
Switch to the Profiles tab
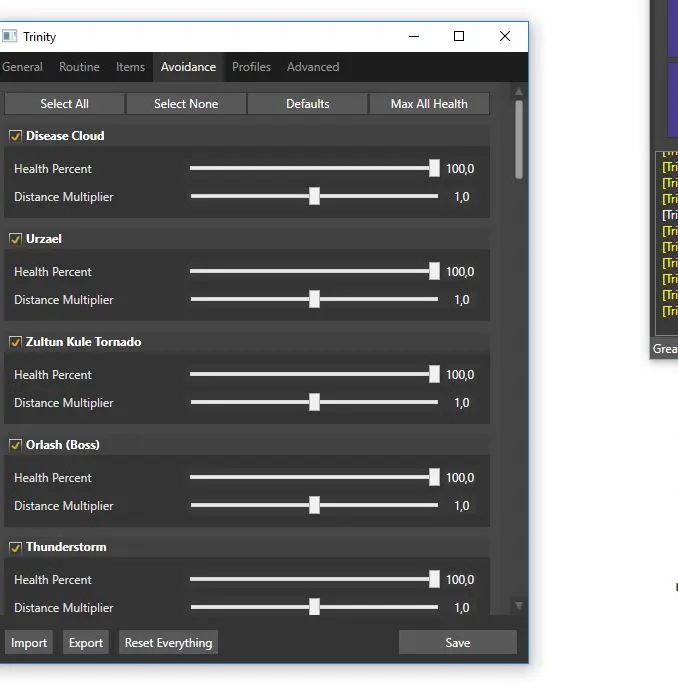tap(252, 67)
